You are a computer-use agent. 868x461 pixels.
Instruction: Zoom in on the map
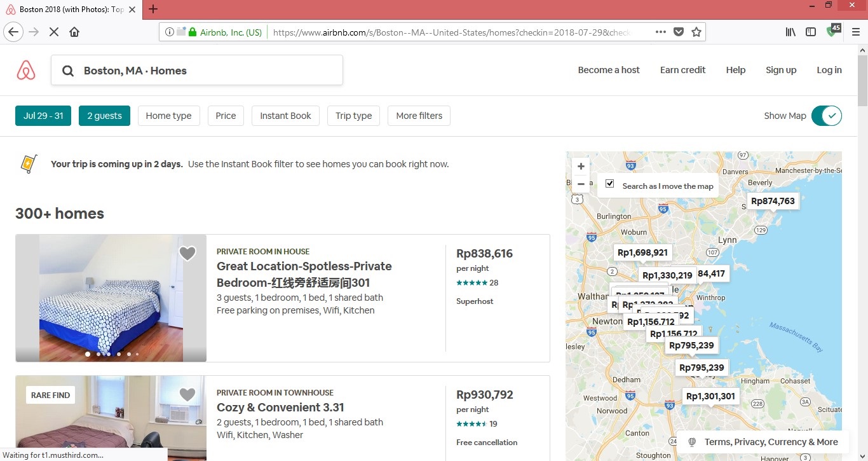[x=581, y=167]
